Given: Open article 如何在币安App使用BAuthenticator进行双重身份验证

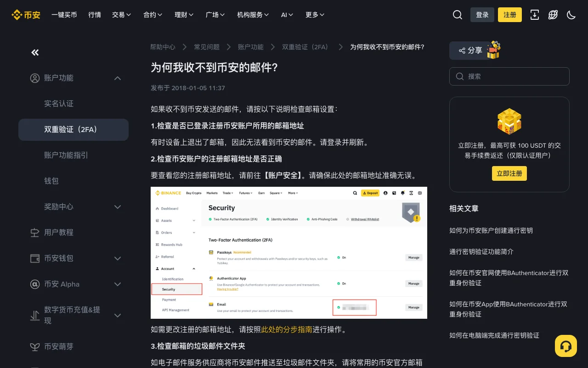Looking at the screenshot, I should [x=509, y=309].
